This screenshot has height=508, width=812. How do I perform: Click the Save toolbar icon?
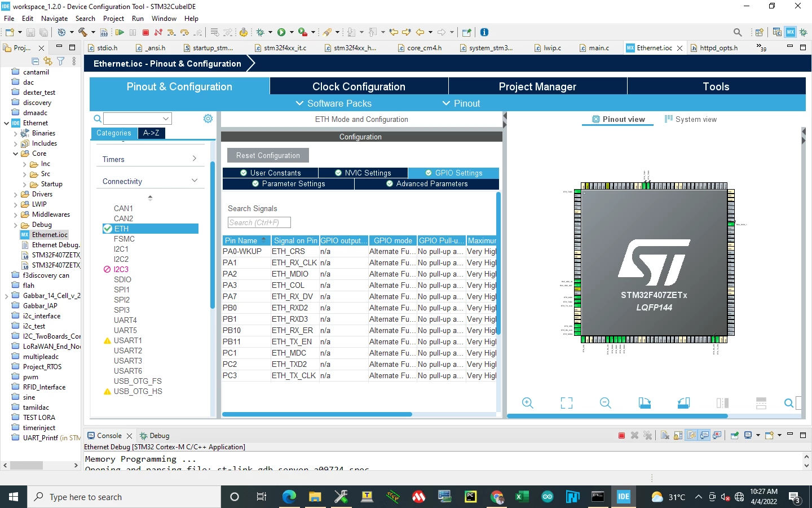coord(31,32)
